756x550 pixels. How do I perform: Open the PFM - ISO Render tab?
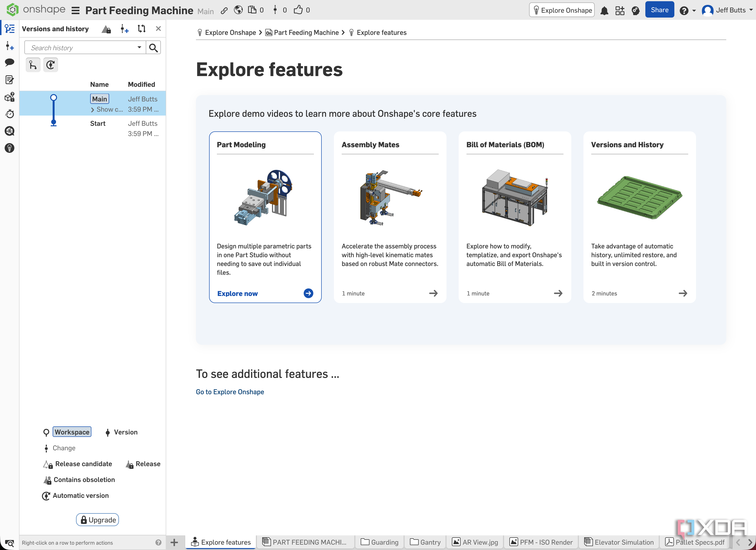tap(541, 542)
